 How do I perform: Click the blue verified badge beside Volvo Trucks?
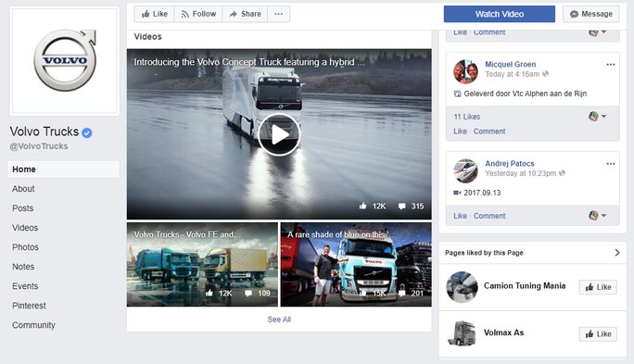pos(87,132)
